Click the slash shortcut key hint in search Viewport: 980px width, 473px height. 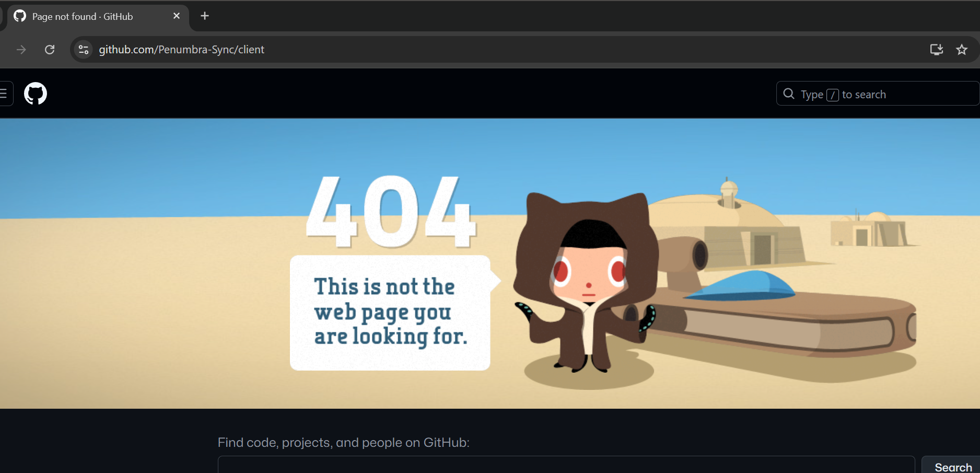click(833, 95)
